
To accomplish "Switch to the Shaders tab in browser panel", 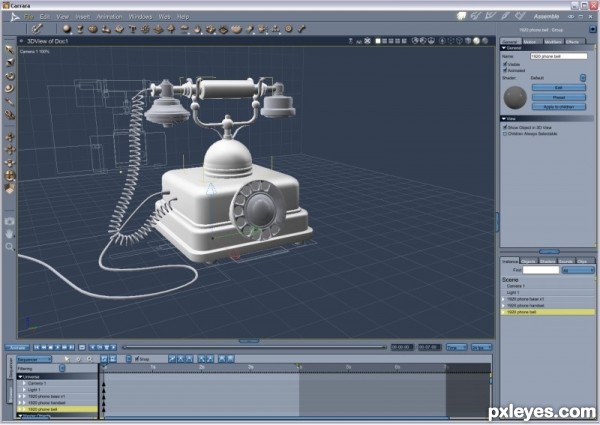I will click(547, 261).
